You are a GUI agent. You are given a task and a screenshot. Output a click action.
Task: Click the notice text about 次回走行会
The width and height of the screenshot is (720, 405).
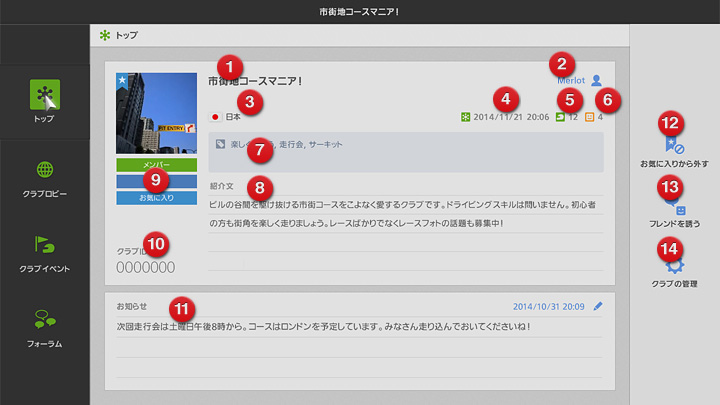(x=323, y=326)
